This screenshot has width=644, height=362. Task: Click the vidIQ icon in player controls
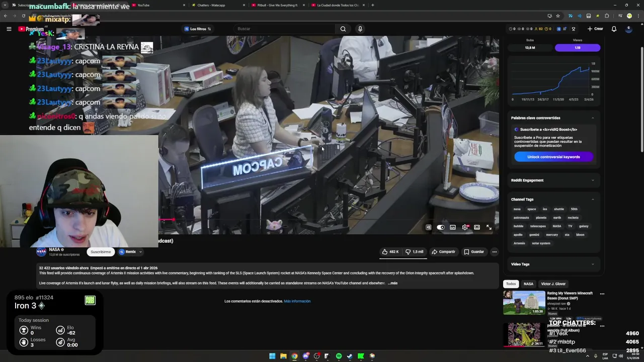(429, 227)
